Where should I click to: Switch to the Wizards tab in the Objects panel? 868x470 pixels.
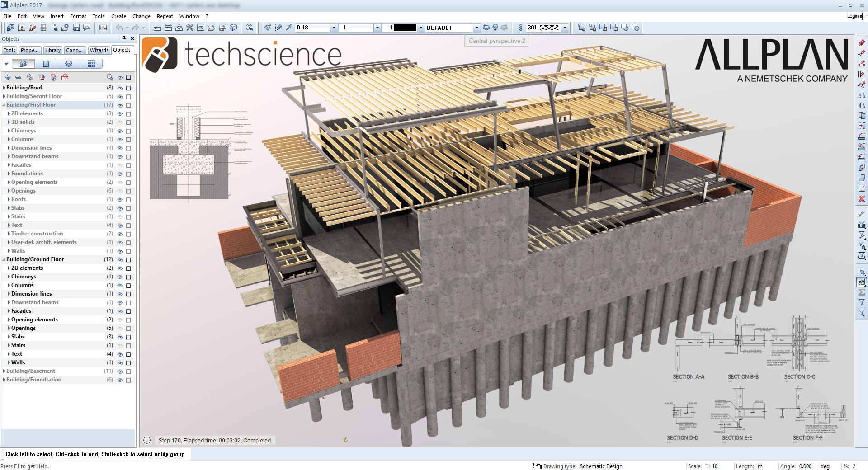pos(99,50)
